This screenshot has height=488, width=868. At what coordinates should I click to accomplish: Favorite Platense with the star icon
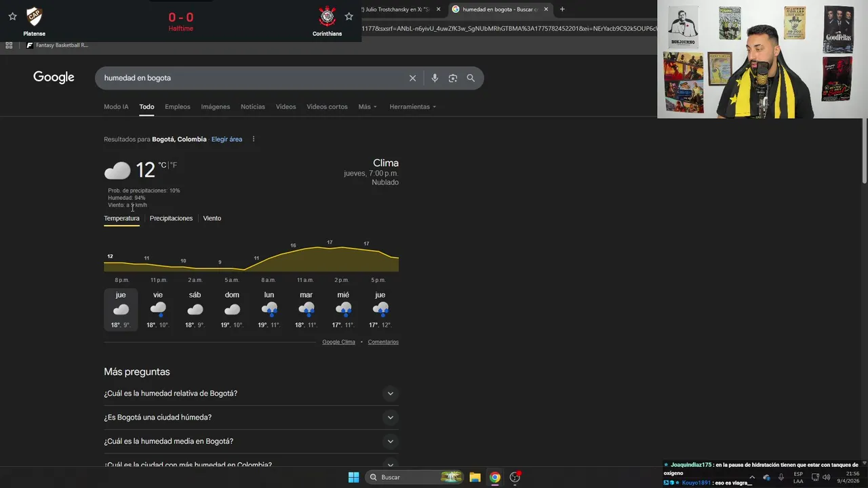12,16
